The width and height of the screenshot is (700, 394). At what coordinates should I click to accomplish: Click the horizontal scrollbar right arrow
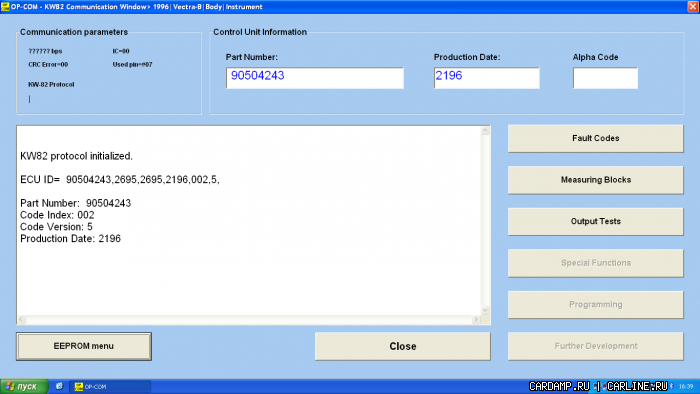pyautogui.click(x=476, y=319)
